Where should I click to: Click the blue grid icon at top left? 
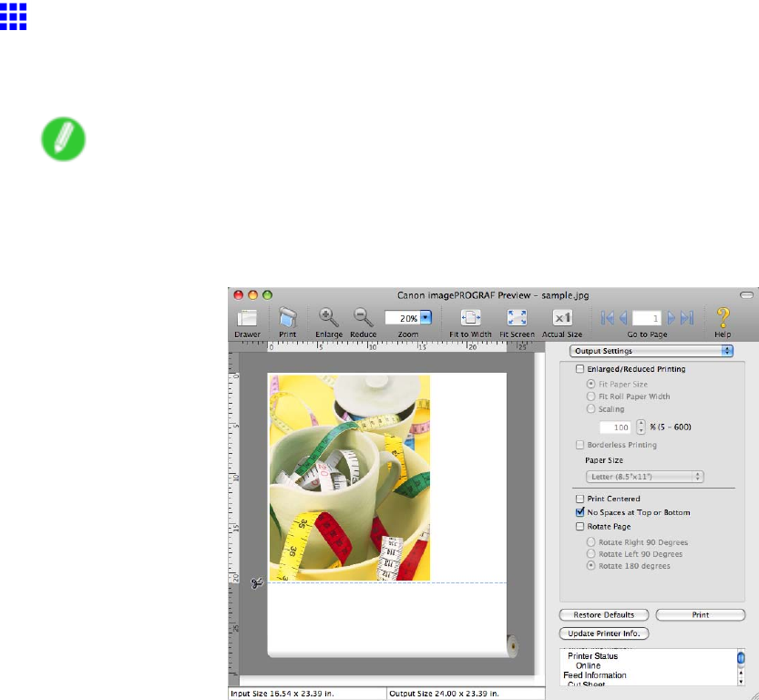13,16
